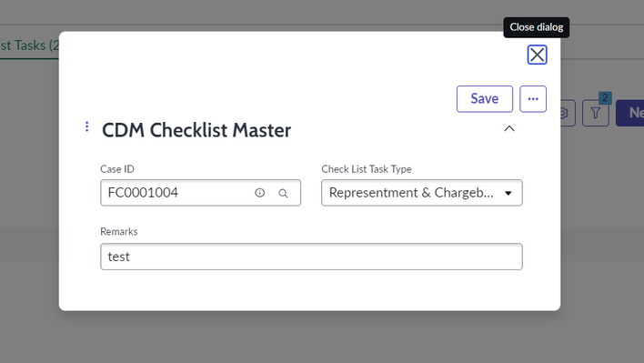Click the caret arrow on Task Type select
644x363 pixels.
(508, 193)
